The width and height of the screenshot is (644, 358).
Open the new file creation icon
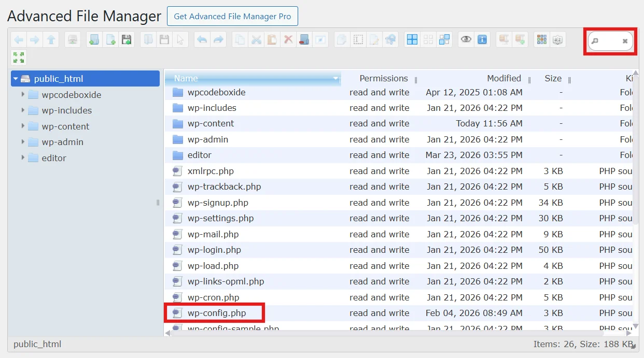pyautogui.click(x=110, y=39)
